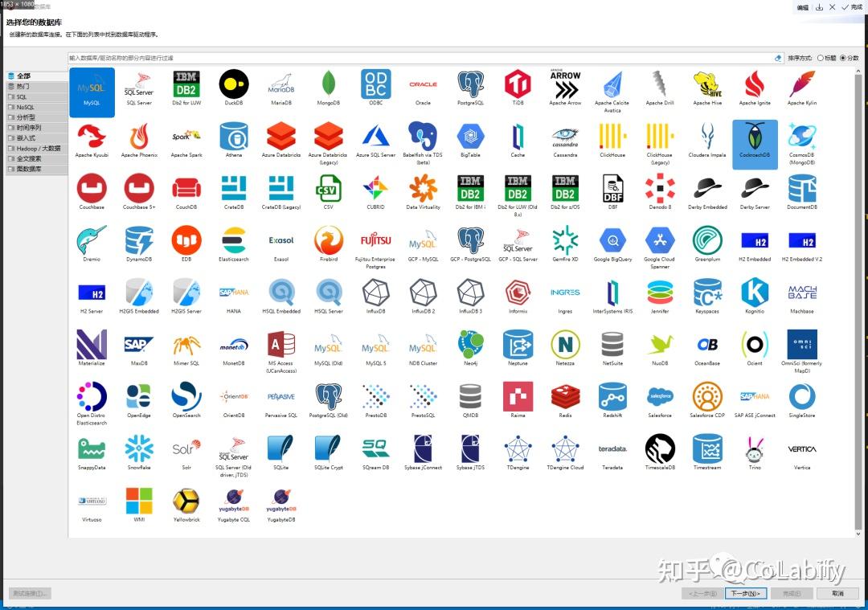Filter by 全文搜索 (full-text search) category

coord(36,159)
